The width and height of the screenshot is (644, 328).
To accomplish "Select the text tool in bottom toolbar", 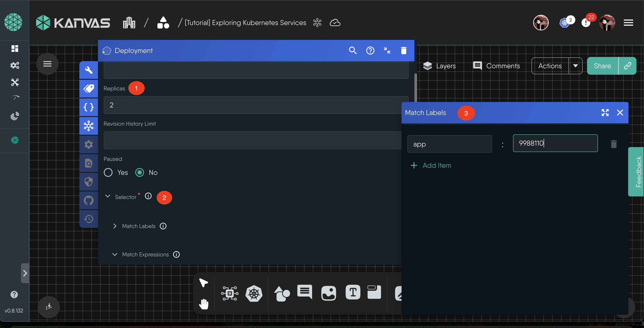I will coord(353,292).
